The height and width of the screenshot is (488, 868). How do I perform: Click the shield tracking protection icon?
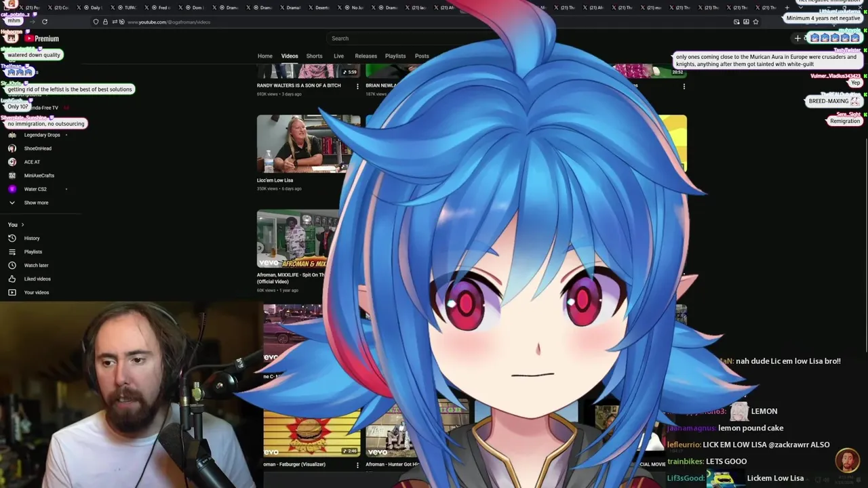(x=96, y=22)
